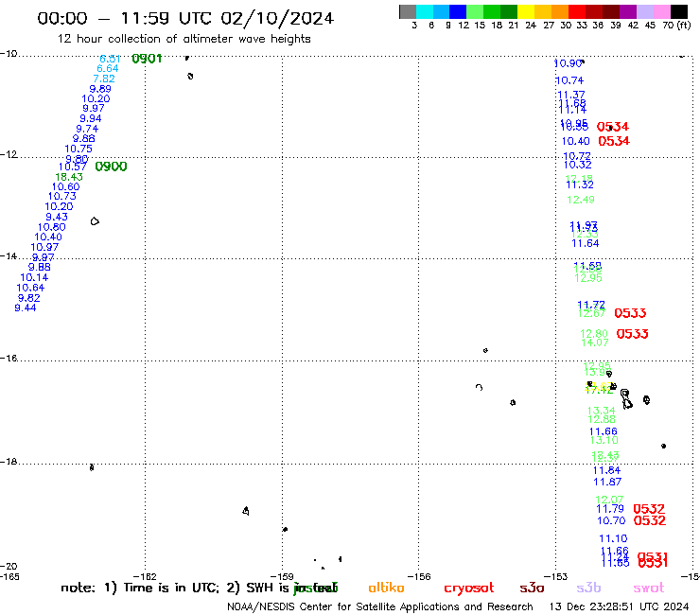This screenshot has height=615, width=700.
Task: Click the wave height value '10.70'
Action: [x=611, y=520]
